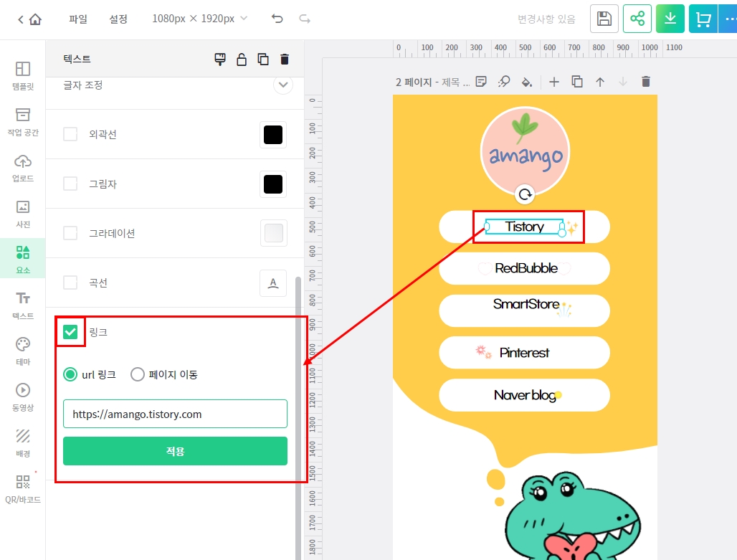Go back using the left chevron
This screenshot has height=560, width=737.
click(x=20, y=19)
